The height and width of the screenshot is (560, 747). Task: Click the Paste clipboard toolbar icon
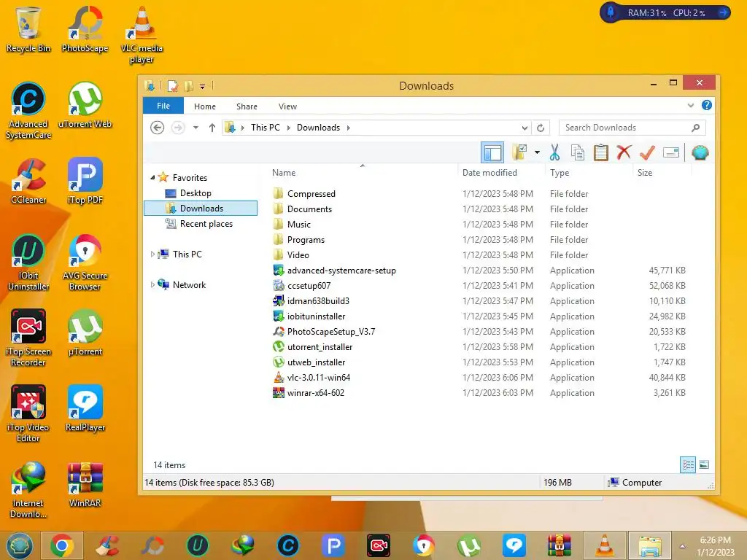pyautogui.click(x=601, y=153)
